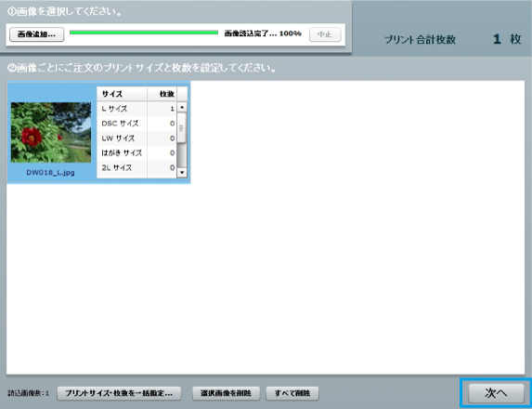
Task: Click the はがき サイズ quantity cell
Action: point(162,152)
